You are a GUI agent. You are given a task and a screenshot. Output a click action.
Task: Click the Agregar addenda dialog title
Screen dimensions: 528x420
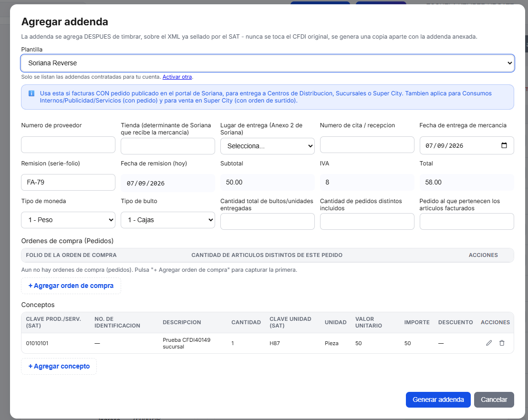(65, 21)
